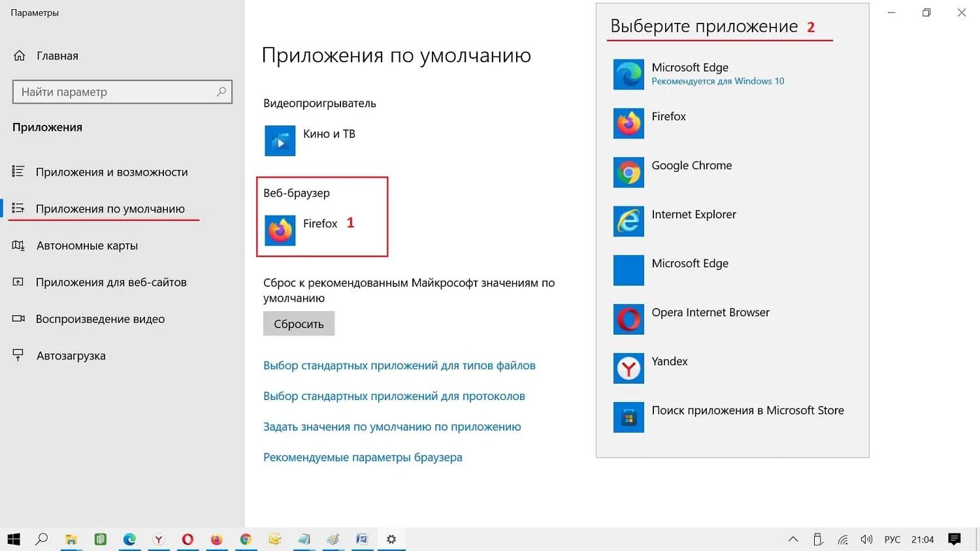
Task: Click Firefox under Веб-браузер
Action: [302, 231]
